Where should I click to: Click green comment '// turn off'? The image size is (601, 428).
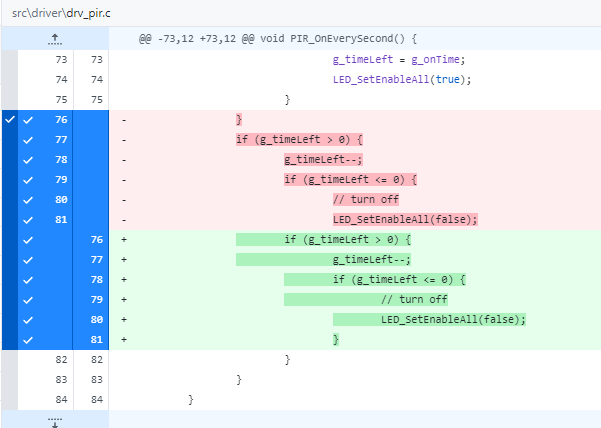pos(414,299)
